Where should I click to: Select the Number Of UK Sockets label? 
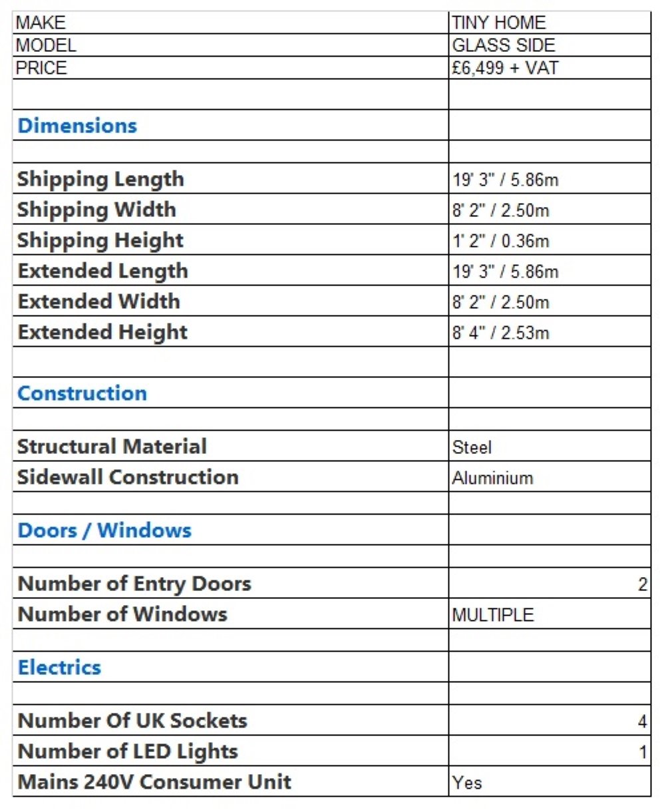[x=132, y=721]
